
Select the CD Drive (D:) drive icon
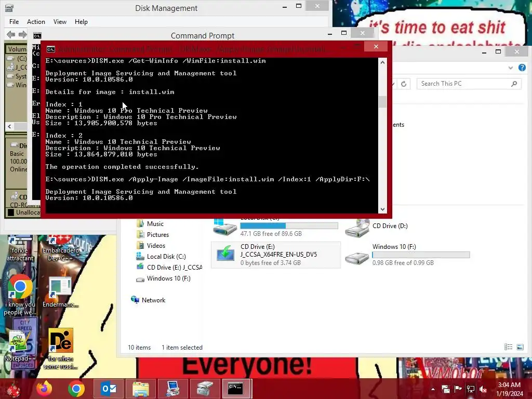coord(357,228)
